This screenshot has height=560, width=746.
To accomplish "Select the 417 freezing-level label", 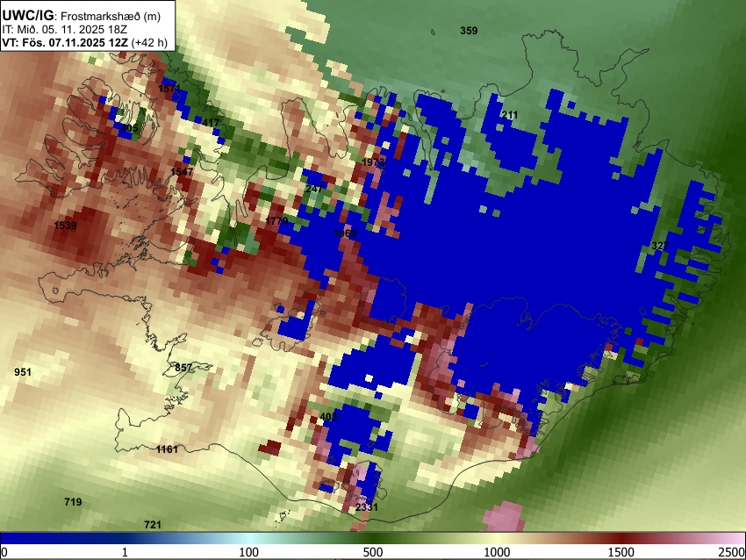I will 211,123.
